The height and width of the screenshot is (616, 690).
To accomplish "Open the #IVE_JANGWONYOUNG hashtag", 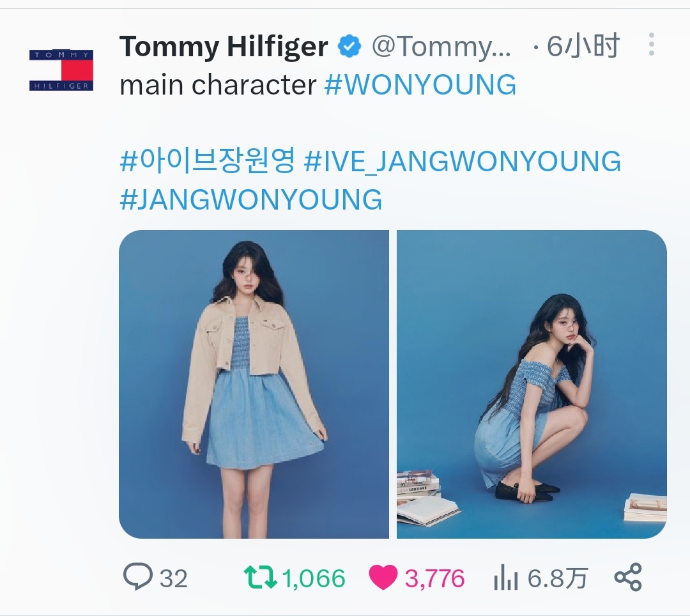I will pyautogui.click(x=463, y=161).
